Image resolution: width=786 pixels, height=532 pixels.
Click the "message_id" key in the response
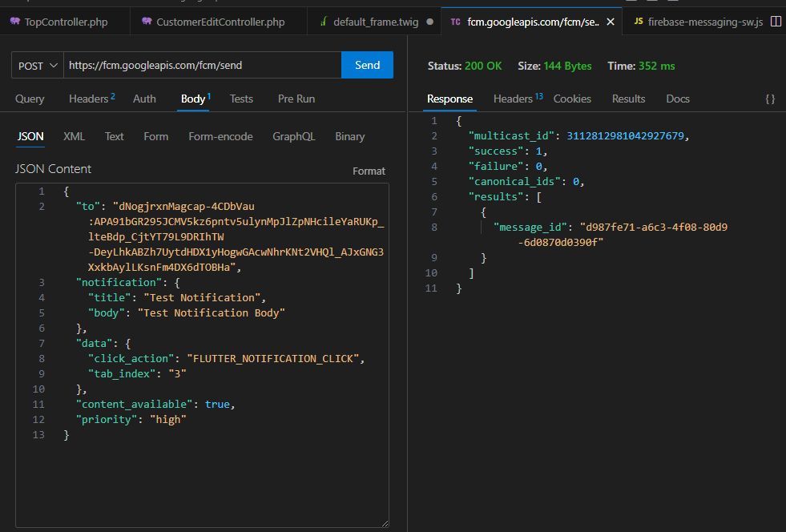(530, 227)
